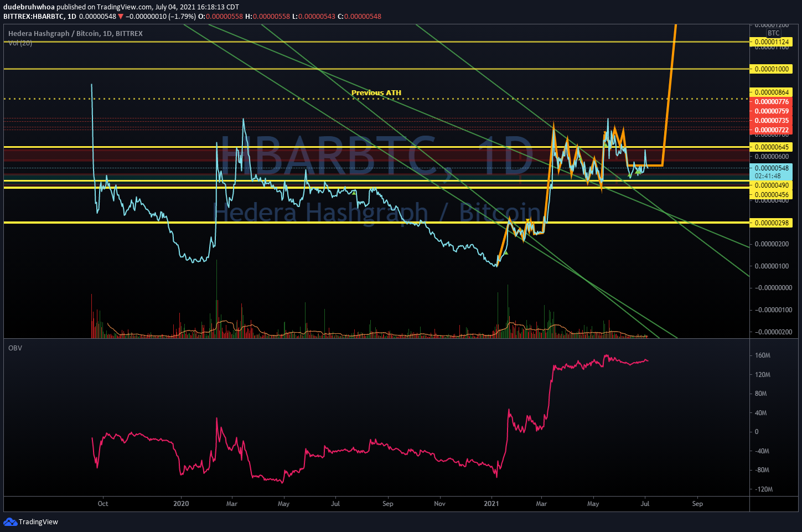
Task: Click the 0.00001000 yellow price label
Action: pyautogui.click(x=771, y=69)
